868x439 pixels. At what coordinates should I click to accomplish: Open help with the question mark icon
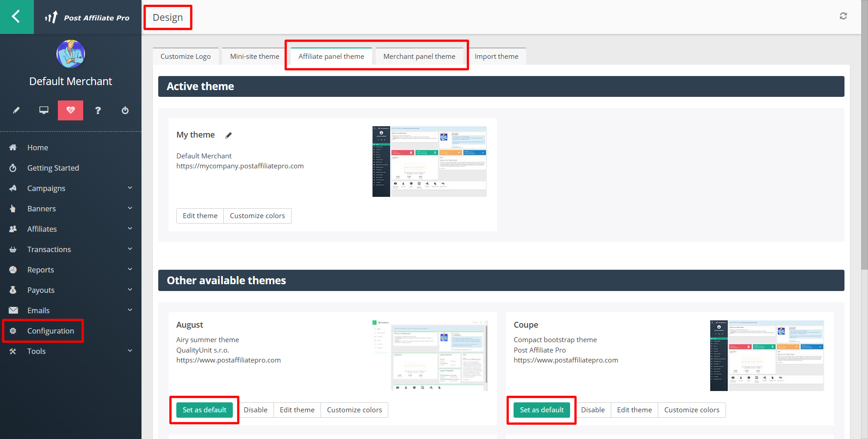[x=98, y=110]
